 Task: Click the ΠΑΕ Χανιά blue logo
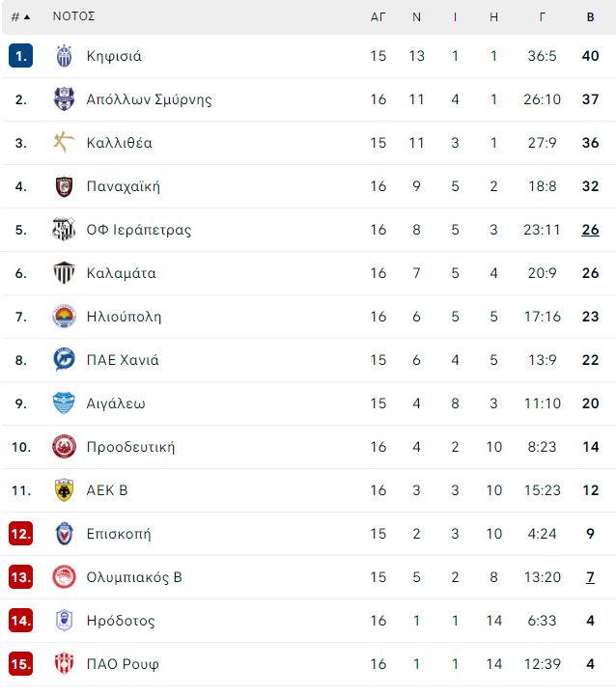point(64,359)
